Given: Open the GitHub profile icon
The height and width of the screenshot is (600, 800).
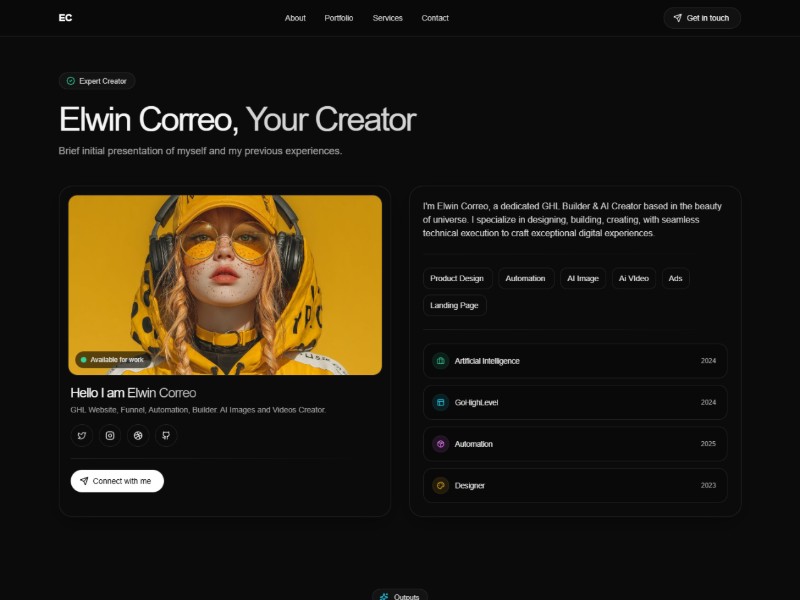Looking at the screenshot, I should pos(166,435).
